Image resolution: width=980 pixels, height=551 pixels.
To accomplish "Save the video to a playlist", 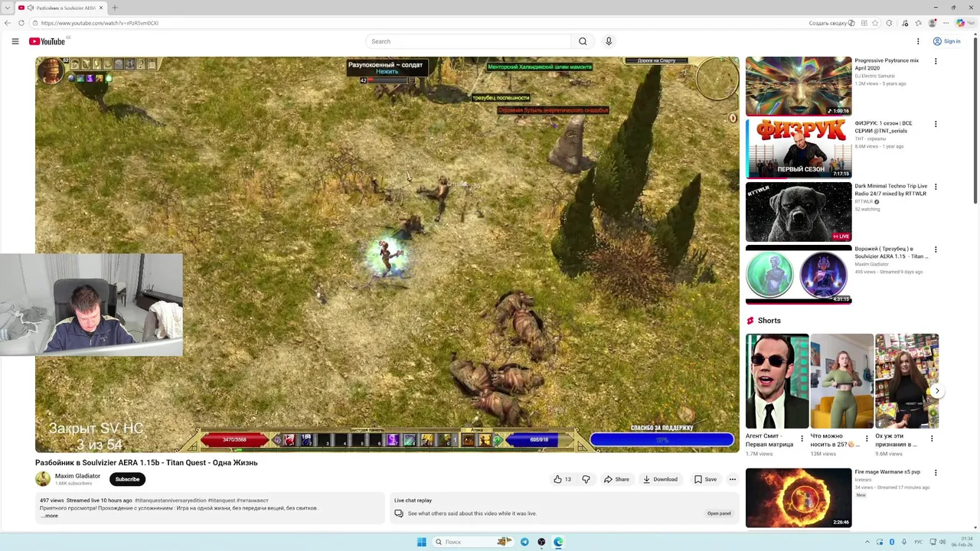I will pyautogui.click(x=705, y=479).
